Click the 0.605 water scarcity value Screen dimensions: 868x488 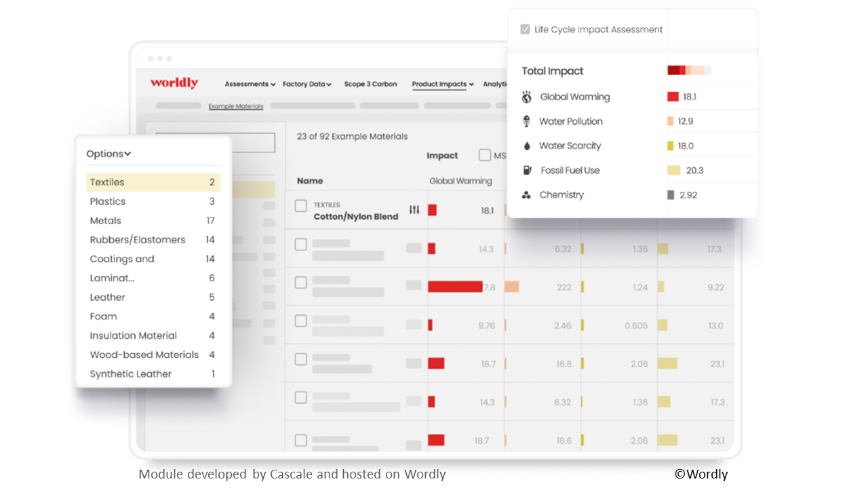coord(636,326)
